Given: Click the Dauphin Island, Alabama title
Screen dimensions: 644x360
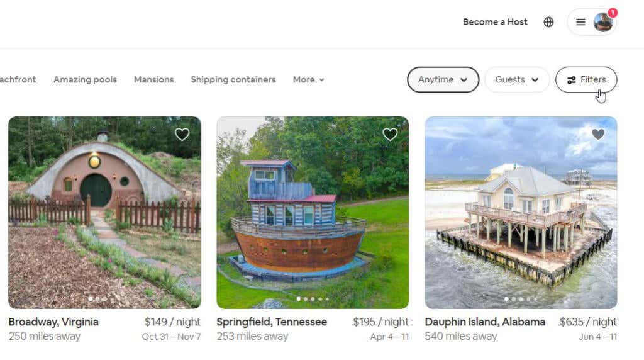Looking at the screenshot, I should (x=485, y=322).
